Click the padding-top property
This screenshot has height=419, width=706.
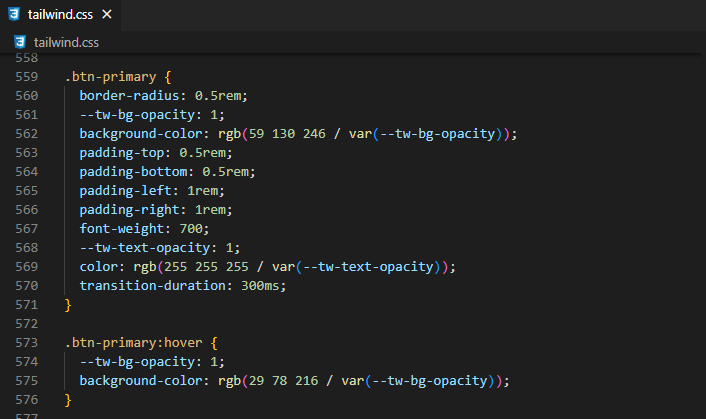point(122,153)
